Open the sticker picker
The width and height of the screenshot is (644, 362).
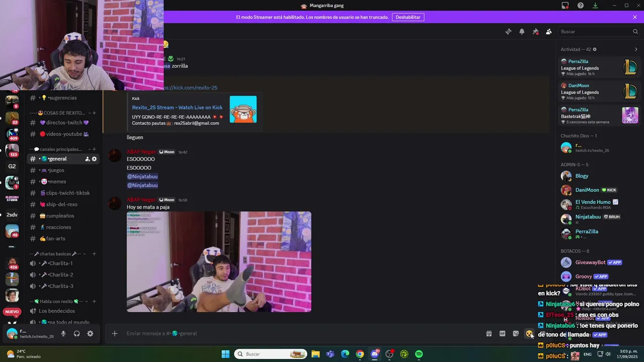tap(516, 333)
